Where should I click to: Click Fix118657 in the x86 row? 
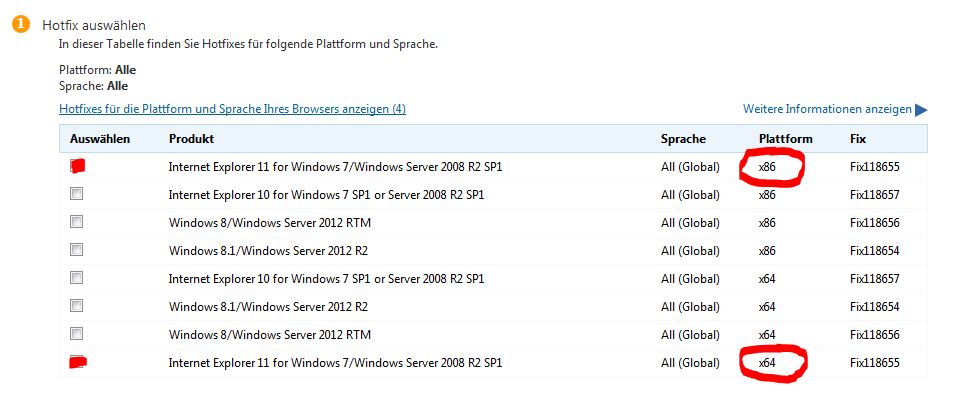tap(874, 195)
